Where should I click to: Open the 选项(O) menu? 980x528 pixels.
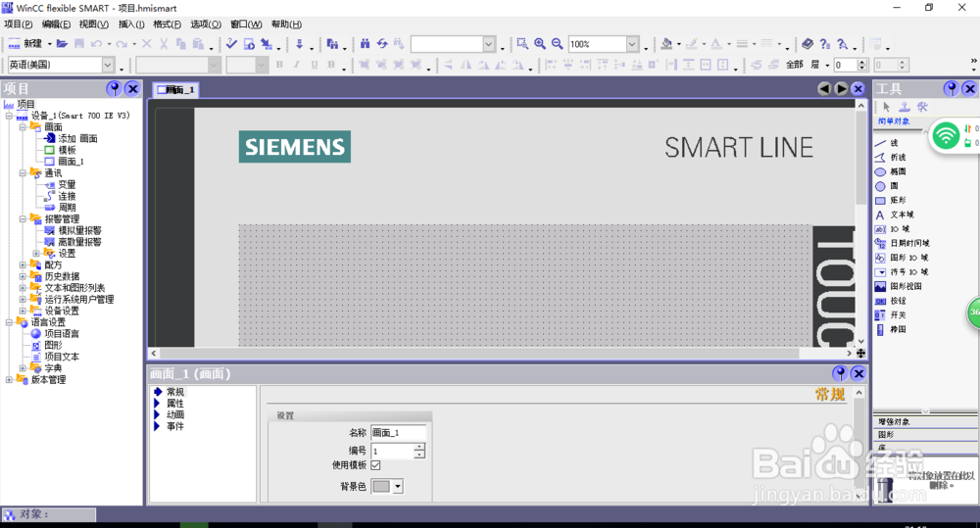[x=206, y=24]
